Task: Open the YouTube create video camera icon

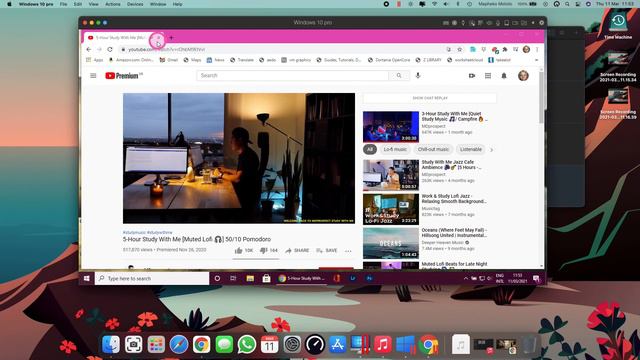Action: point(472,76)
